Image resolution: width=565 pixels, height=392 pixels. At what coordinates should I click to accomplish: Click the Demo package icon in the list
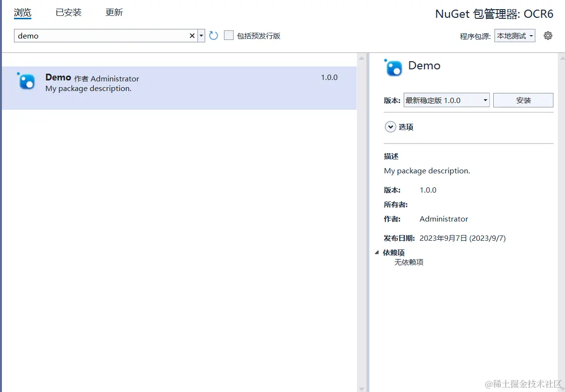pyautogui.click(x=26, y=81)
